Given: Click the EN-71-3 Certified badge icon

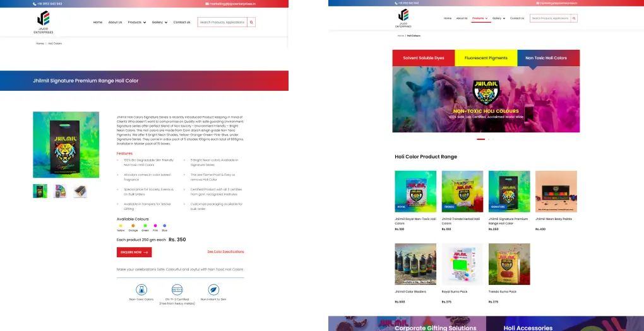Looking at the screenshot, I should (177, 289).
